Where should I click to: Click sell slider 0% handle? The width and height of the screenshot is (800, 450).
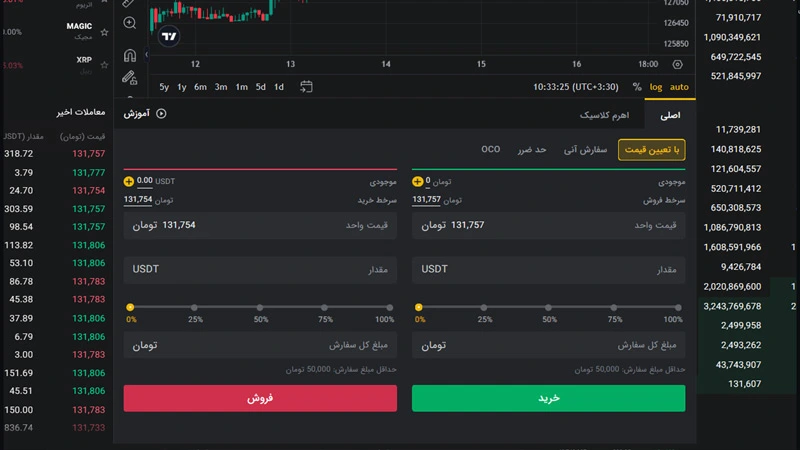(130, 307)
